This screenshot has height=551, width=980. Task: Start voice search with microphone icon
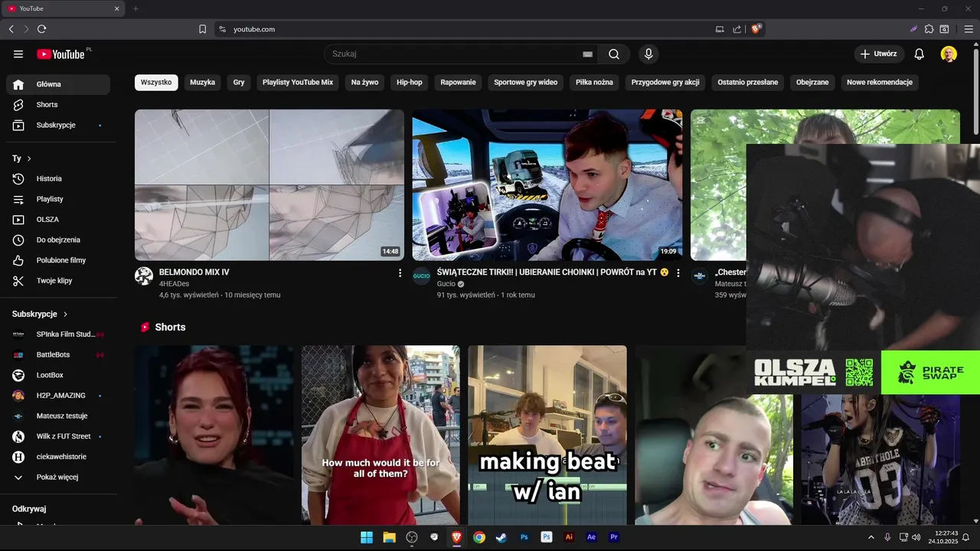pyautogui.click(x=648, y=54)
